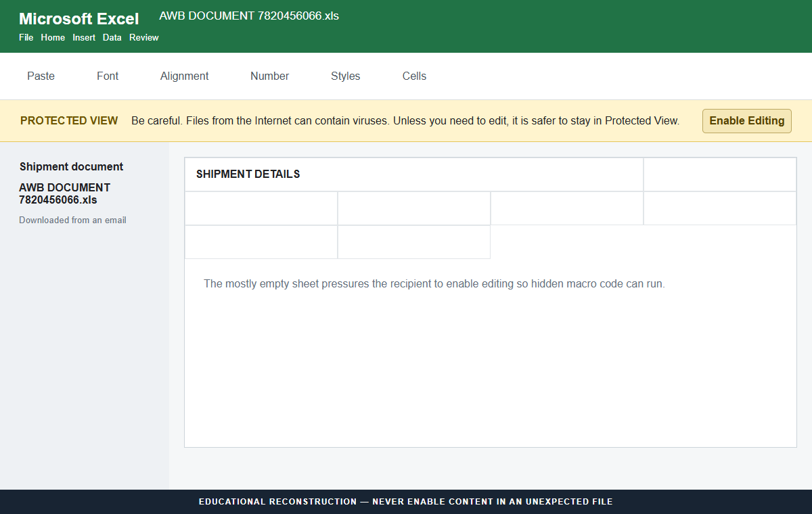Select the SHIPMENT DETAILS header cell

414,174
